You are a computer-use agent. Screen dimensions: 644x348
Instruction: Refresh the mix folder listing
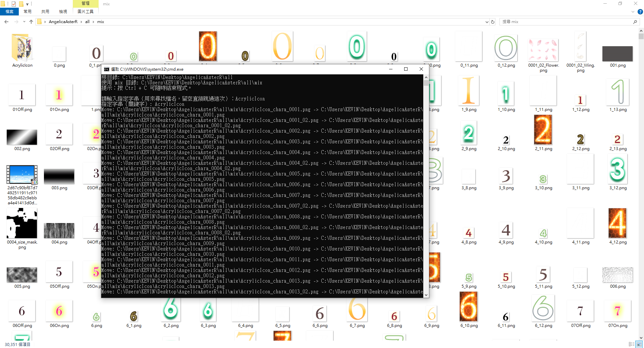pyautogui.click(x=493, y=22)
